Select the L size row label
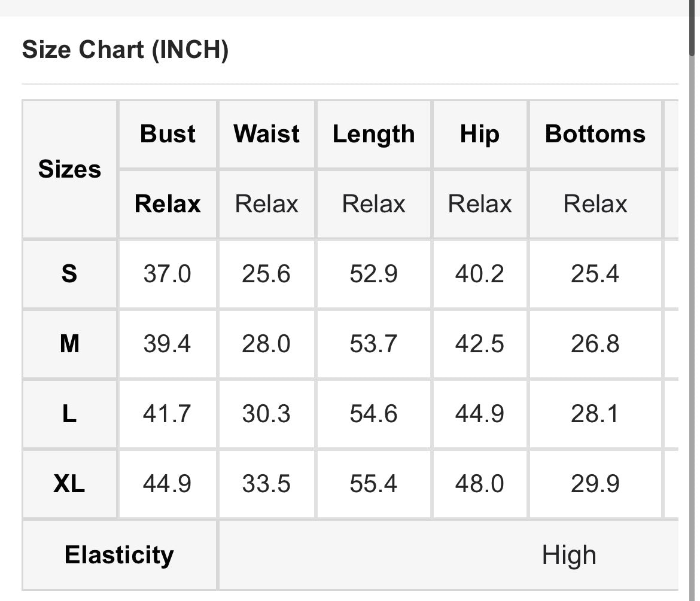This screenshot has height=601, width=700. point(69,414)
